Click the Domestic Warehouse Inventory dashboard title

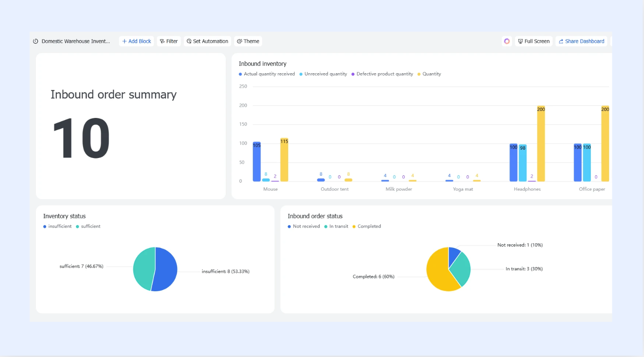pos(76,41)
